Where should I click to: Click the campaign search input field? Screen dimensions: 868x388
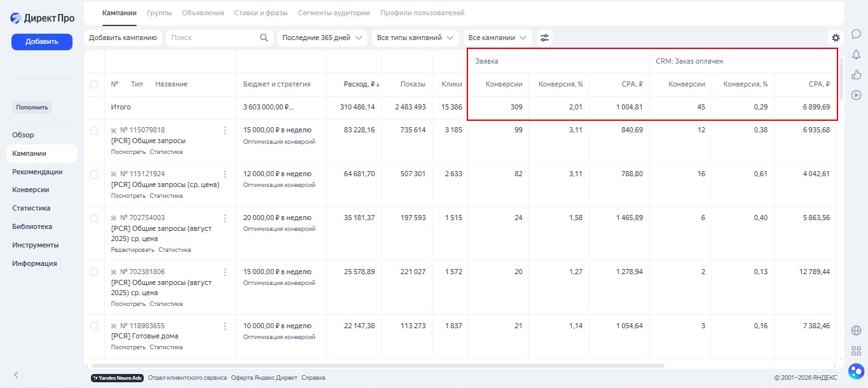[x=213, y=38]
